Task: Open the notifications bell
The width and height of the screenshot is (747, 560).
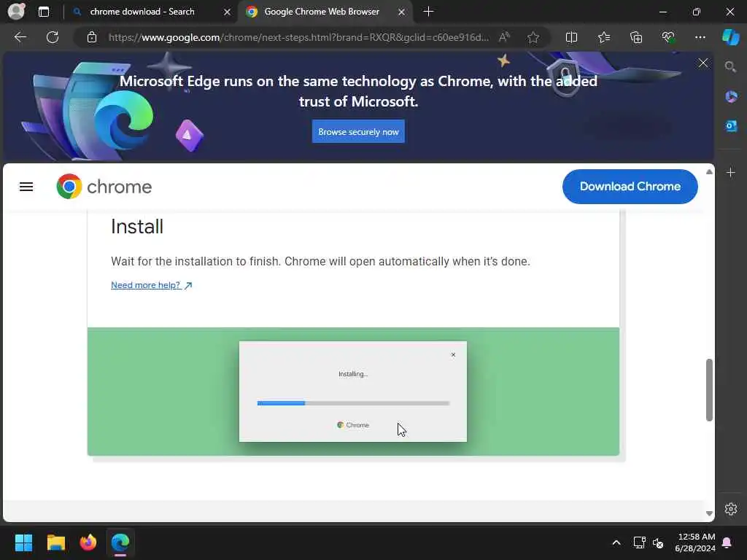Action: [727, 542]
